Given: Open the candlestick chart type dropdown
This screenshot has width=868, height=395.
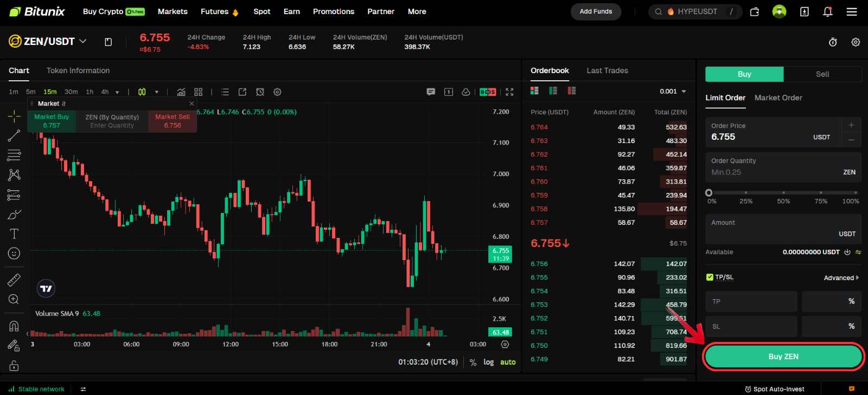Looking at the screenshot, I should coord(157,92).
